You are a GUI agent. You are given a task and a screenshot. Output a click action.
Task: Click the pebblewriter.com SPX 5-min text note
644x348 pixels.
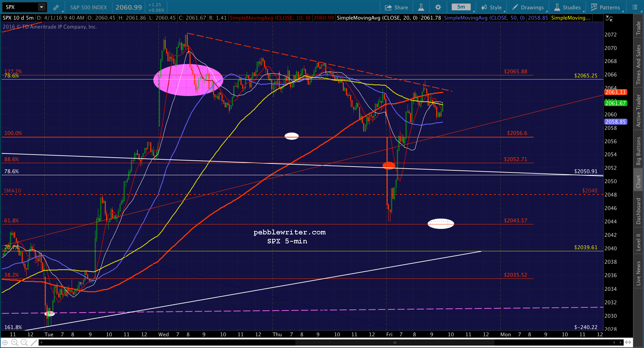tap(289, 237)
